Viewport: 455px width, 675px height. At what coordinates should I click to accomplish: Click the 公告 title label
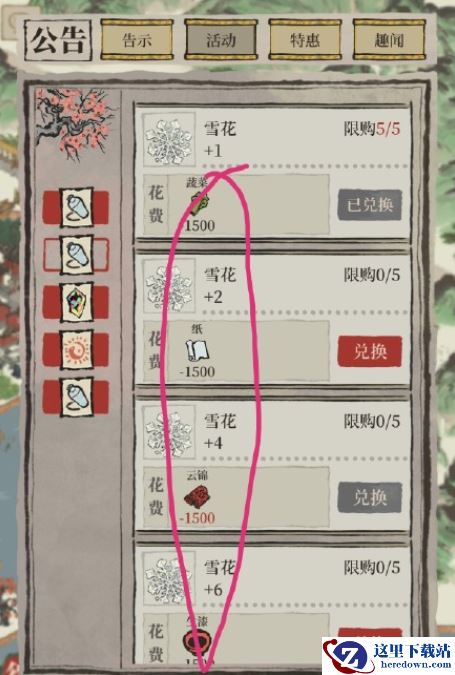pyautogui.click(x=58, y=40)
